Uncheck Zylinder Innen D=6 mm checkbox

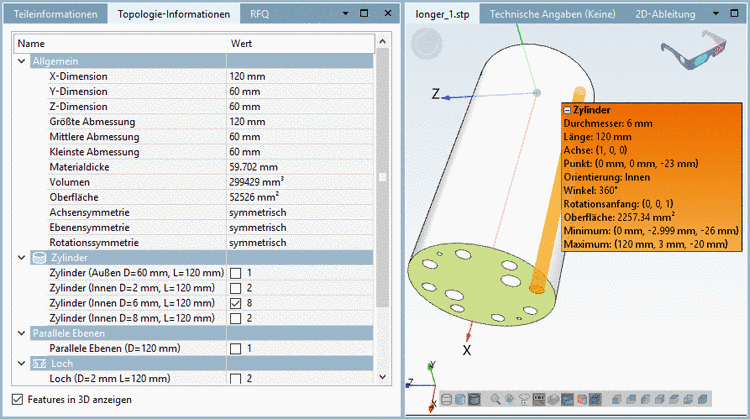coord(236,303)
